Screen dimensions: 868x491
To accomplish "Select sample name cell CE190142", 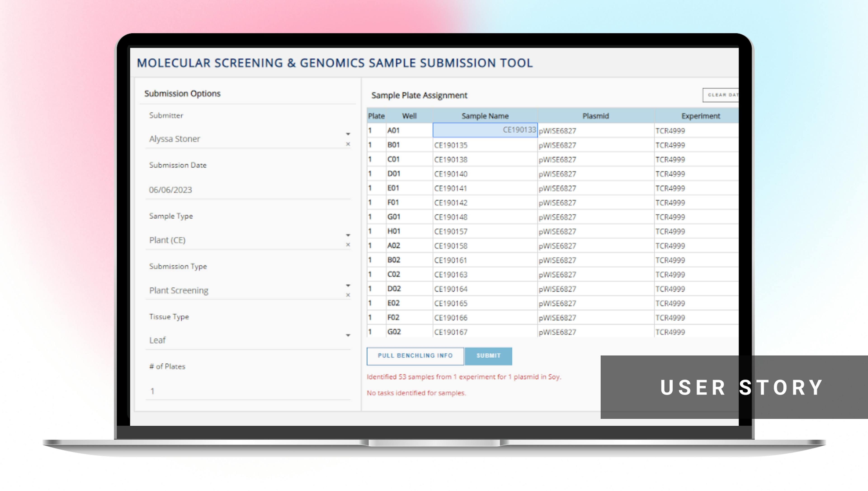I will [485, 203].
